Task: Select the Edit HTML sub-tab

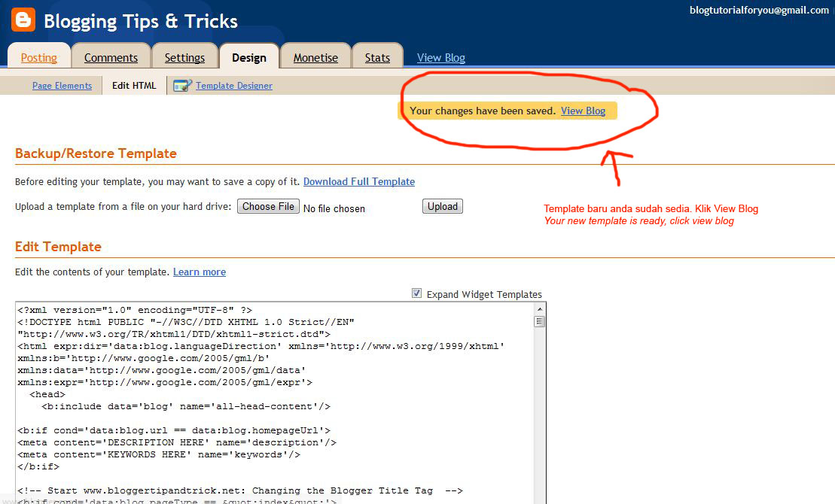Action: pos(134,86)
